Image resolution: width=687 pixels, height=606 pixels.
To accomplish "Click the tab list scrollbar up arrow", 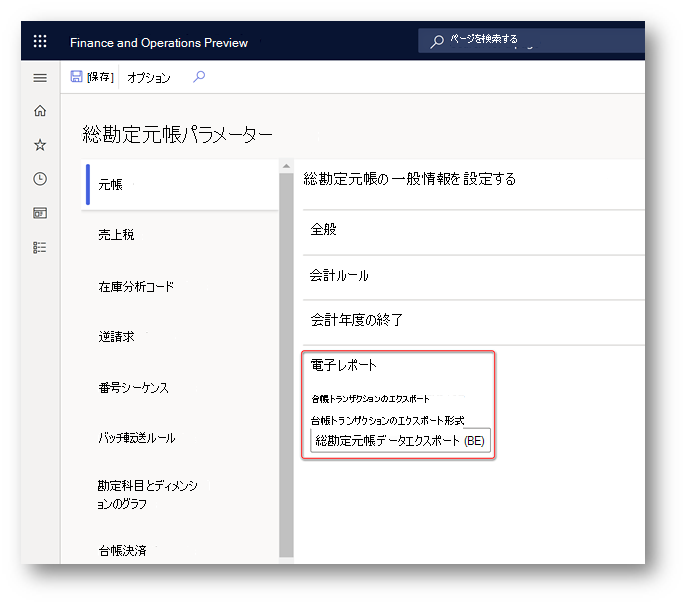I will 286,166.
